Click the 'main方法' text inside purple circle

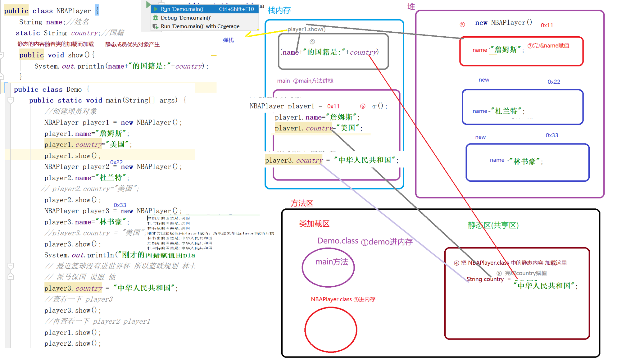tap(332, 262)
